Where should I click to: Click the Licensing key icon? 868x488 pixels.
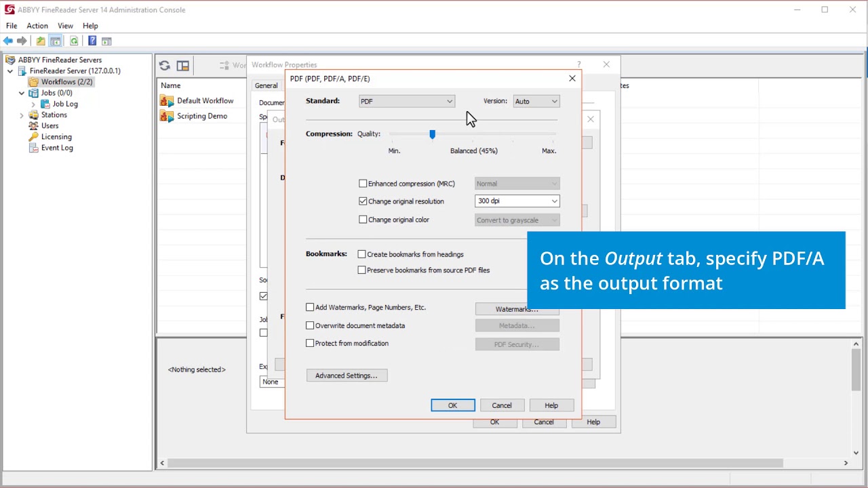(33, 136)
